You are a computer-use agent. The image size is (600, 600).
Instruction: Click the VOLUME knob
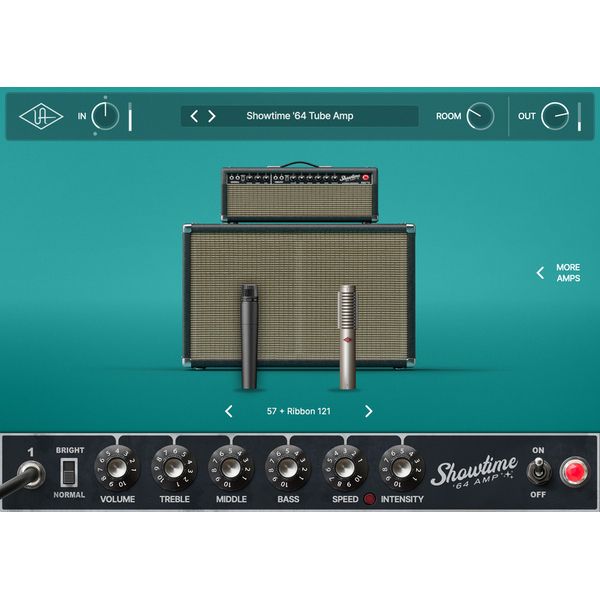(117, 468)
